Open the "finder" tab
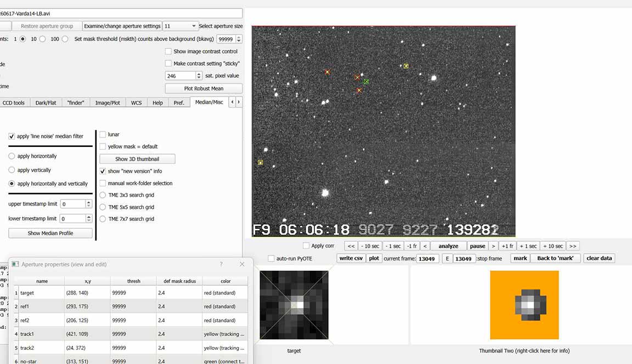The height and width of the screenshot is (364, 632). click(76, 103)
